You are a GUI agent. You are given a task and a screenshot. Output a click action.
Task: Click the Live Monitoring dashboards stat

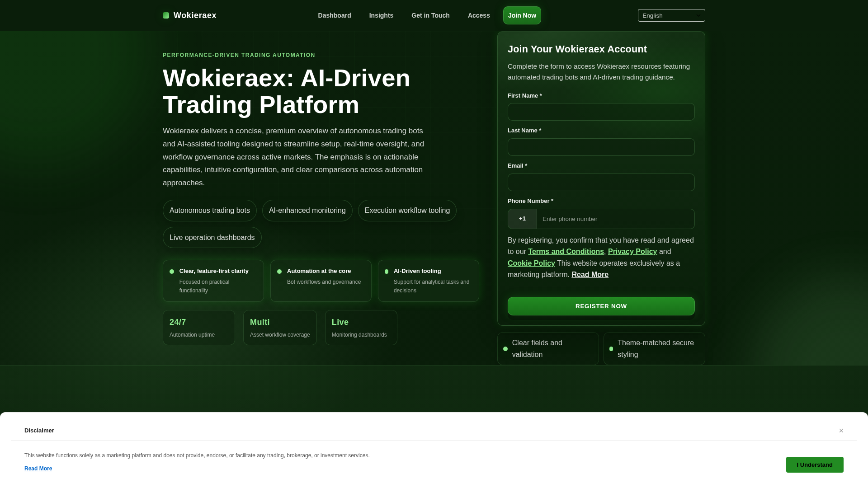(x=361, y=328)
